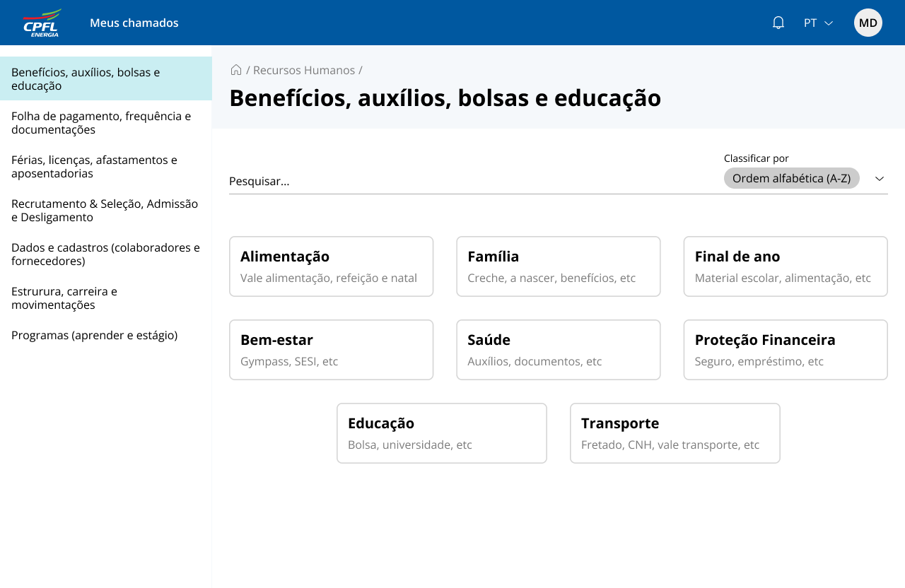This screenshot has width=905, height=588.
Task: Open the Alimentação card
Action: tap(331, 266)
